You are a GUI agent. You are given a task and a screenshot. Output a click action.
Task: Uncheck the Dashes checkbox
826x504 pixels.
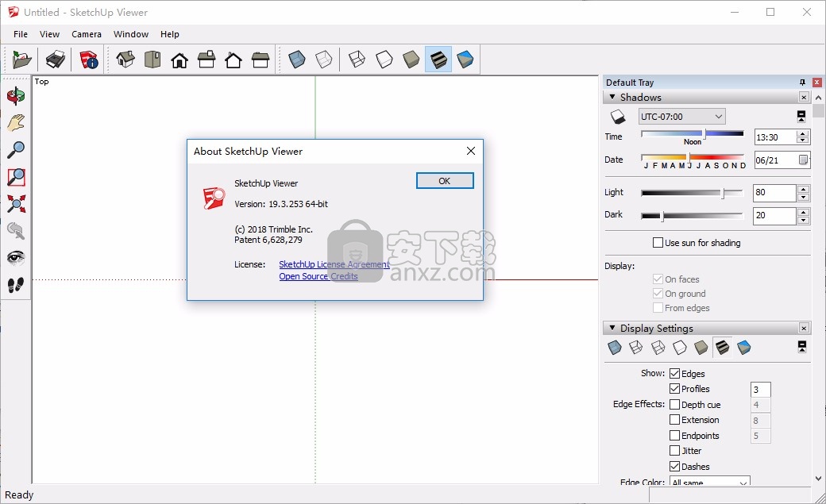675,467
